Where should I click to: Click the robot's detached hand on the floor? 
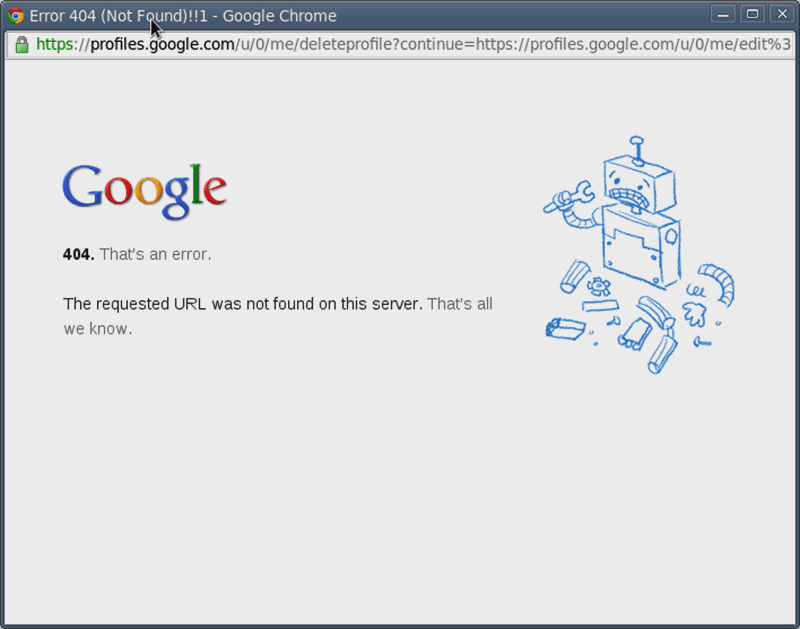point(695,313)
